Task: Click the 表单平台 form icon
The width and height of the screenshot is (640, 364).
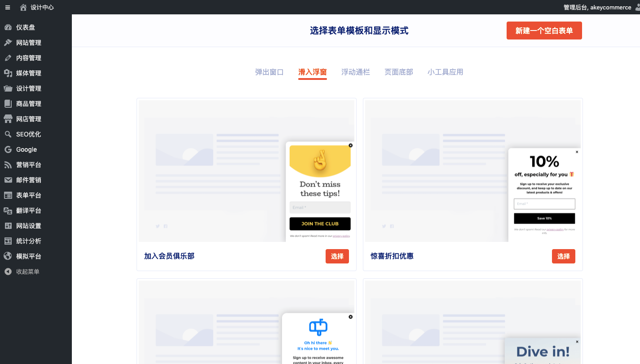Action: point(8,195)
